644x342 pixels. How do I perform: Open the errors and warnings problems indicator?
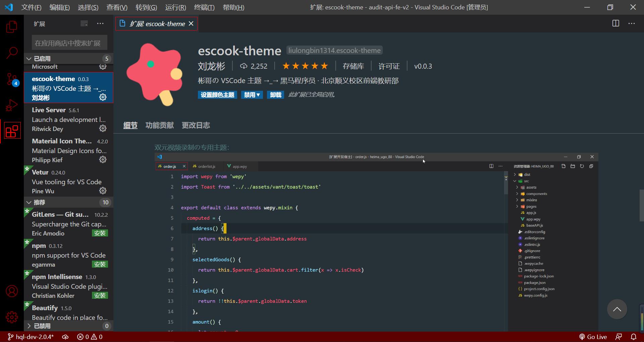coord(90,337)
